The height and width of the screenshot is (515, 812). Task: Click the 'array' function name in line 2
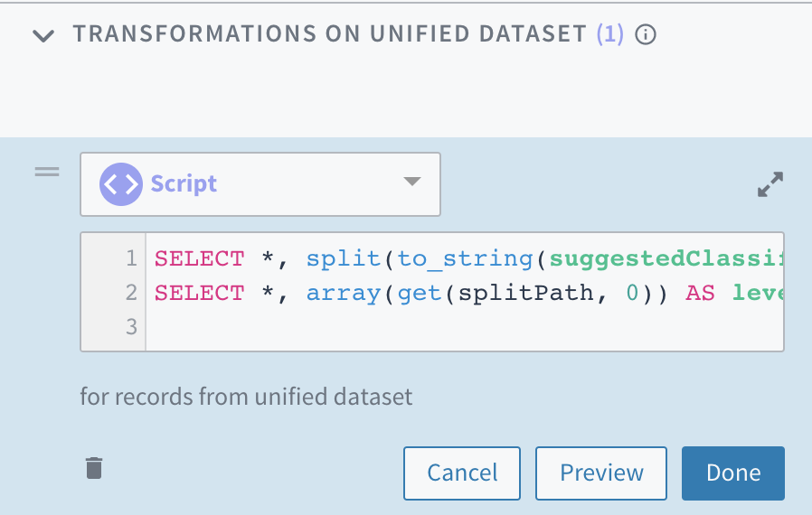coord(344,294)
